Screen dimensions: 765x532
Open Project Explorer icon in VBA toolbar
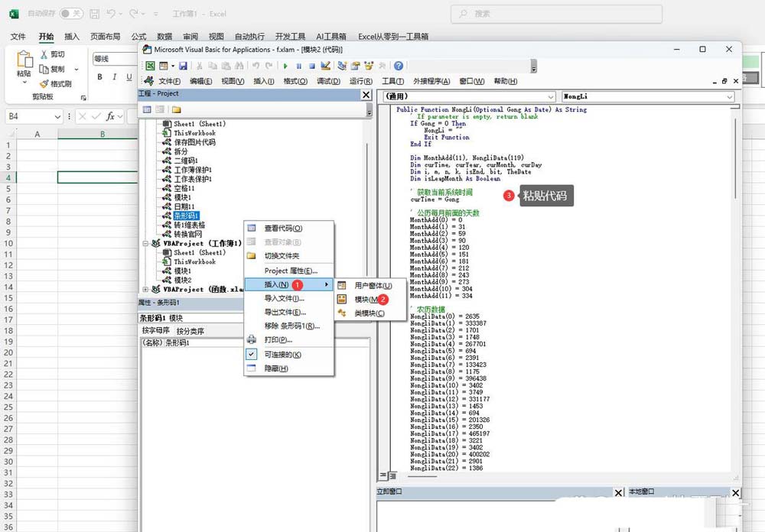pyautogui.click(x=342, y=66)
